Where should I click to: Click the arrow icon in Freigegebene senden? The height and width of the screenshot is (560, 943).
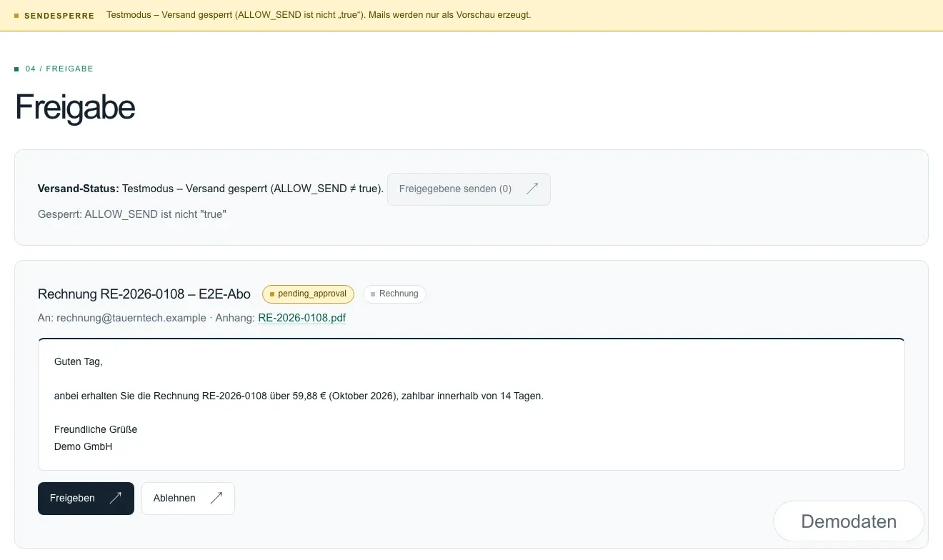point(532,189)
